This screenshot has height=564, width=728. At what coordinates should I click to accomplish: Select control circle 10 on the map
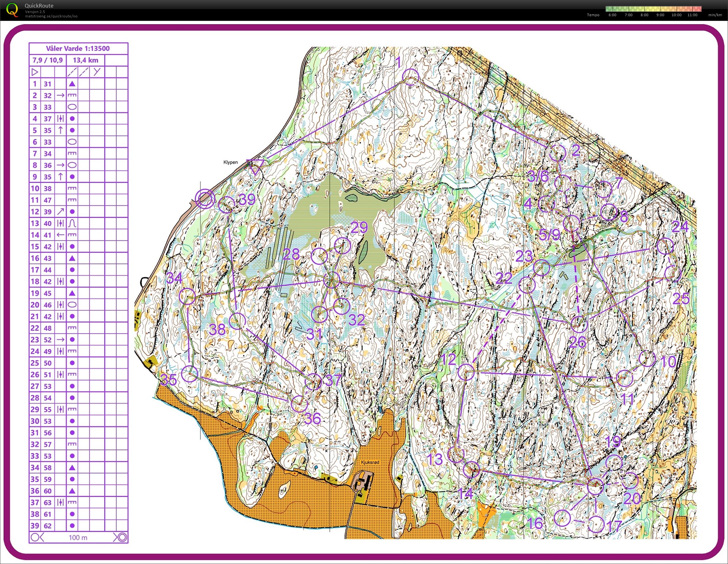pos(647,359)
